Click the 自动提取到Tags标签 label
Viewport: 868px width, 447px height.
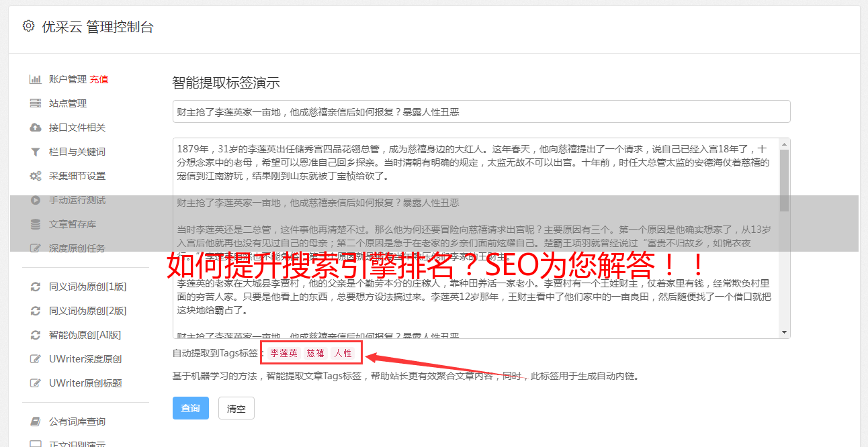[216, 353]
